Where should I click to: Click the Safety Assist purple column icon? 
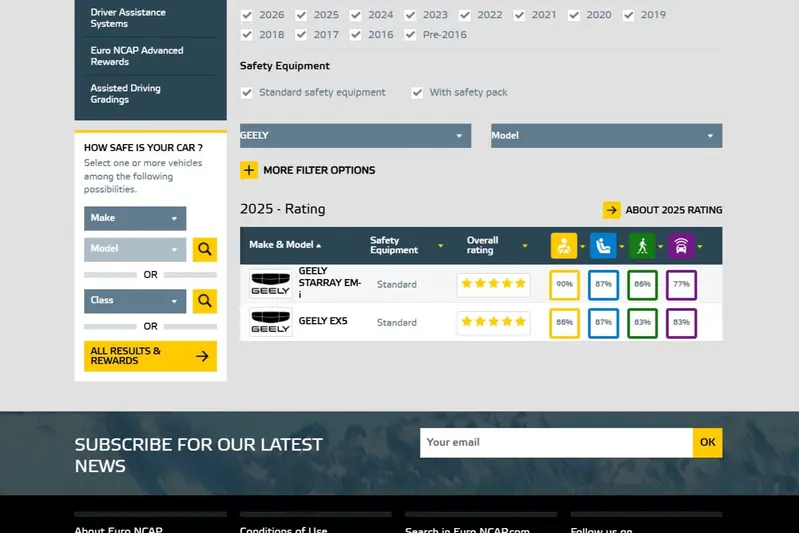click(680, 245)
